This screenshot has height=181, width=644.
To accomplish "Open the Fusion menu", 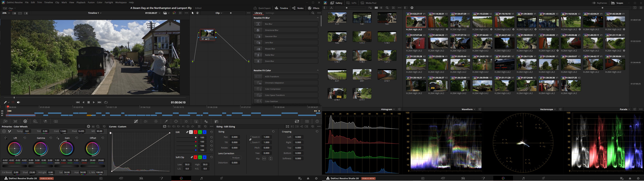I will point(91,3).
